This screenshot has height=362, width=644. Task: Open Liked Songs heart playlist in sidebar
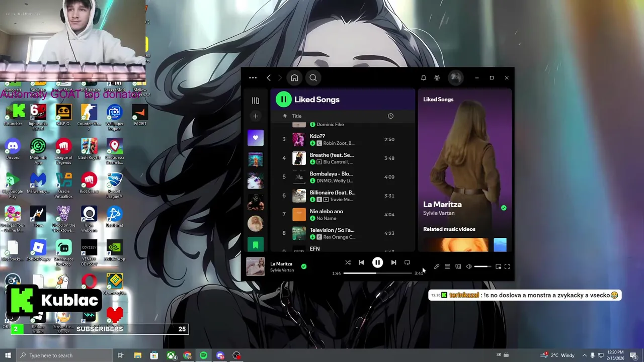pyautogui.click(x=256, y=138)
